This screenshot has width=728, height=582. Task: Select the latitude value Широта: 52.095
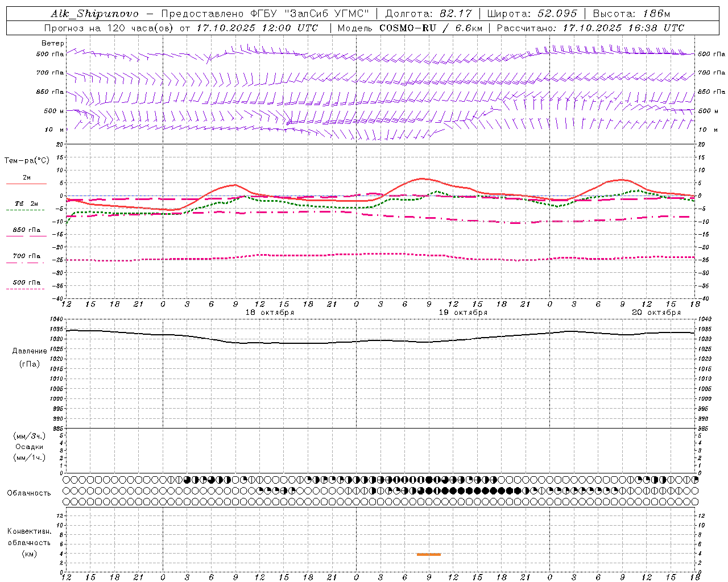532,14
